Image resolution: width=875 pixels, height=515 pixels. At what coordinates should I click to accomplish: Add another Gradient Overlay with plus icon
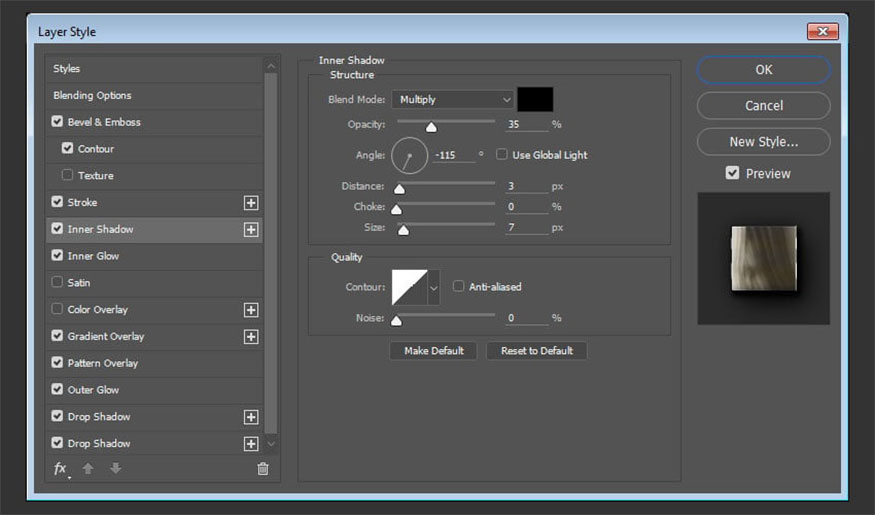click(x=251, y=337)
